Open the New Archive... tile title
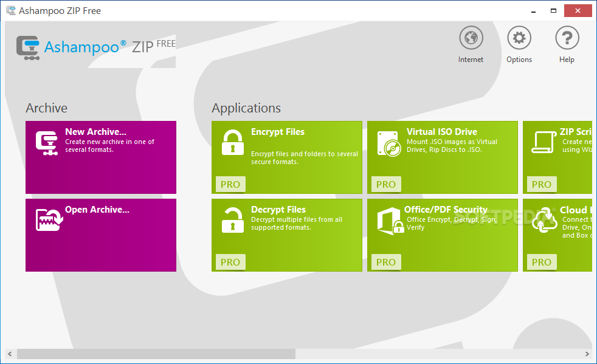Screen dimensions: 597x364 pyautogui.click(x=95, y=132)
